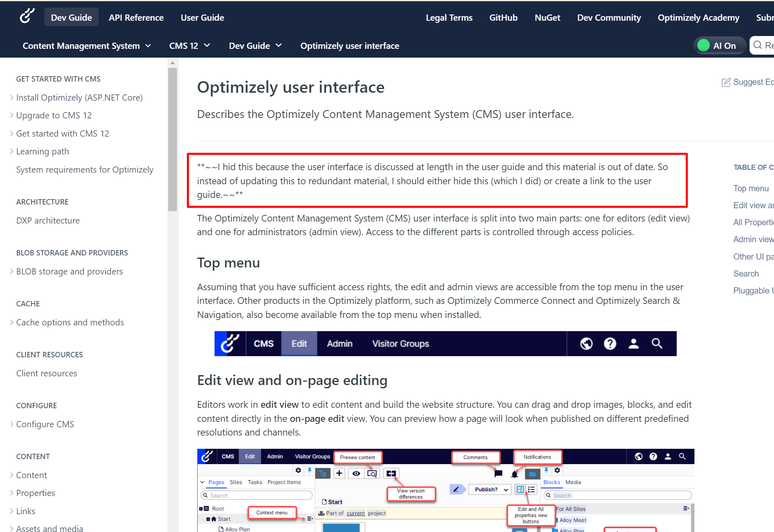
Task: Open the GitHub link in header
Action: pyautogui.click(x=503, y=17)
